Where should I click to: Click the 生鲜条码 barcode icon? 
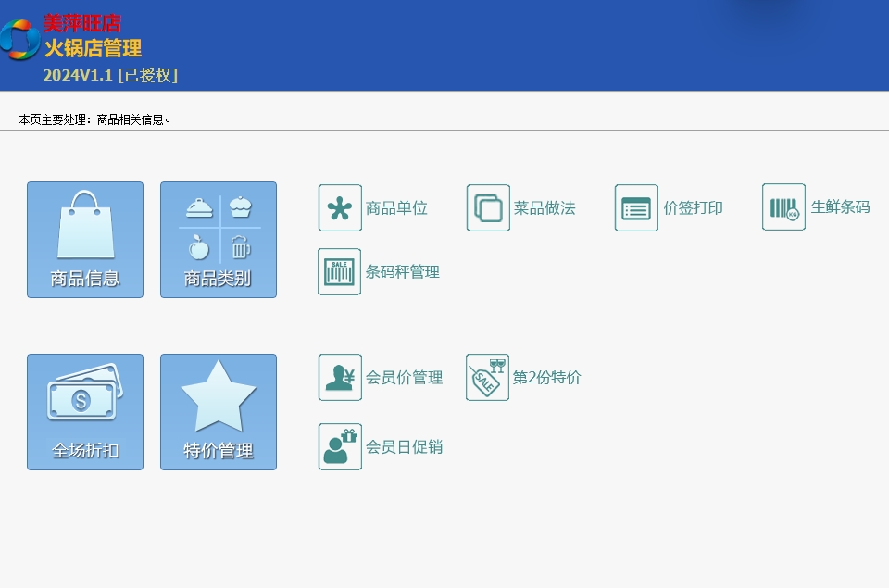[783, 206]
